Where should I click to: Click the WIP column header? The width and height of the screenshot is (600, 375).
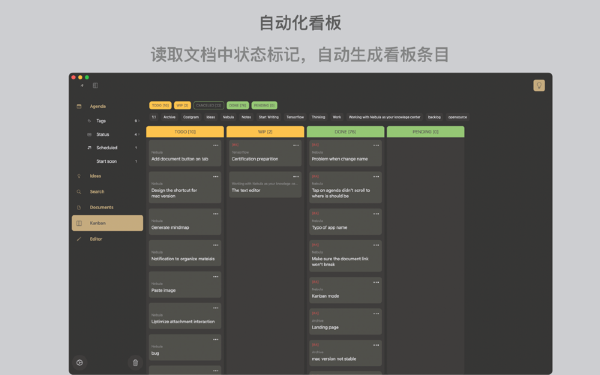265,132
